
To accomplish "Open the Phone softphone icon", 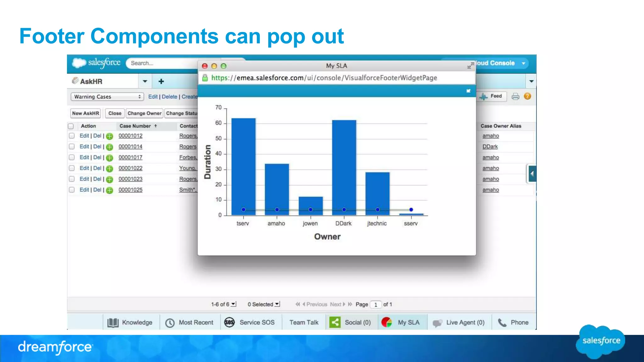I will click(x=502, y=322).
